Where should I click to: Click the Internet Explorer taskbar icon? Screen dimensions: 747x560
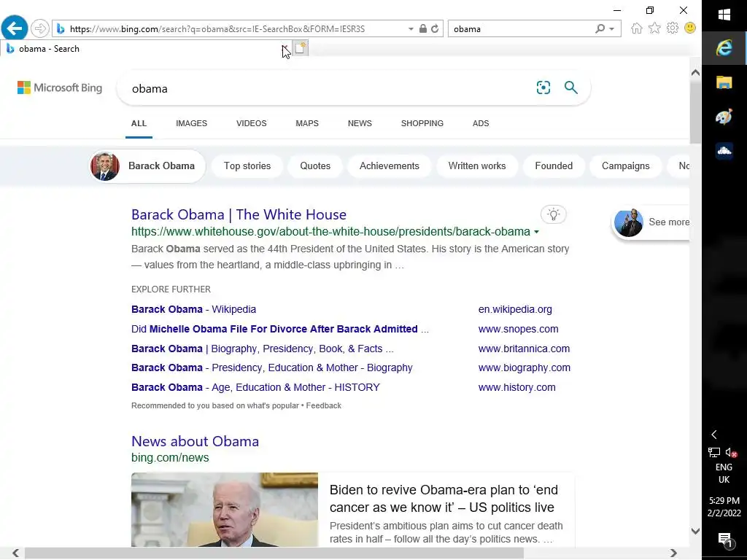pyautogui.click(x=724, y=47)
